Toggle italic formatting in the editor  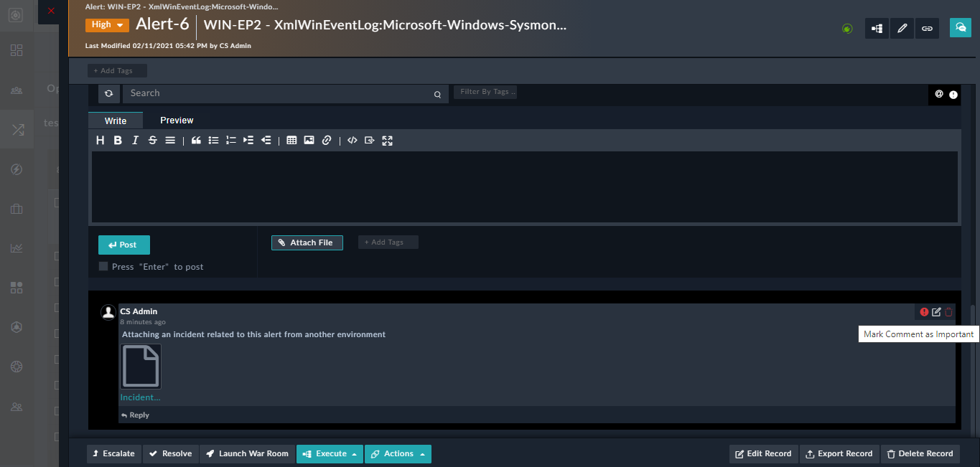pos(135,140)
